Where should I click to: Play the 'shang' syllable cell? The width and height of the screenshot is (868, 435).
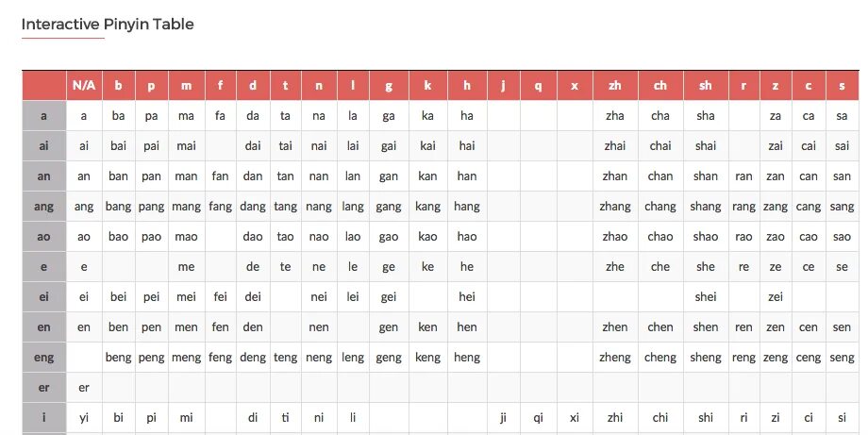[x=706, y=207]
